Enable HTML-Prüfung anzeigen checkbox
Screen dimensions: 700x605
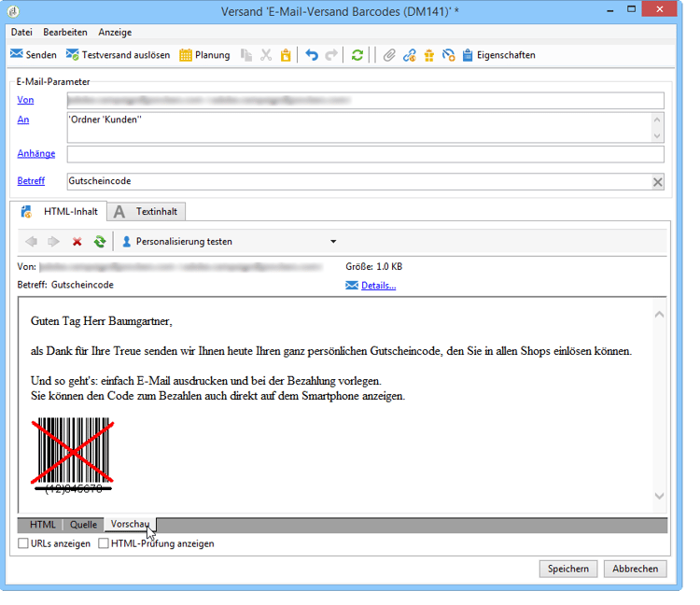(103, 543)
